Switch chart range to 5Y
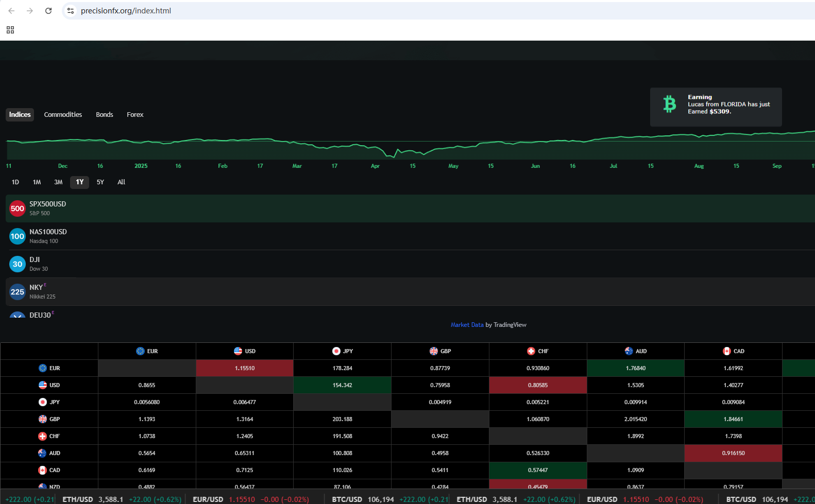 coord(100,182)
